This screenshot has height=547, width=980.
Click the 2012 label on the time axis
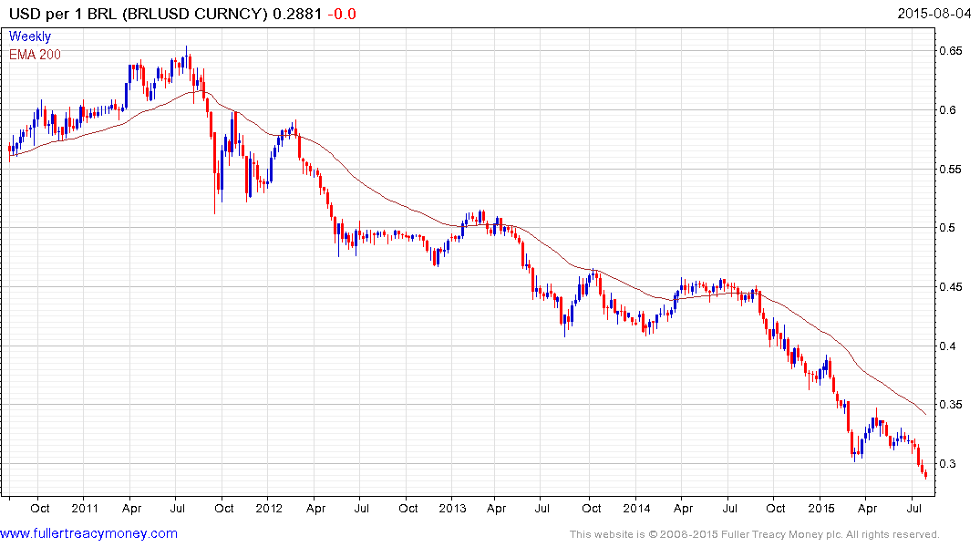point(269,508)
